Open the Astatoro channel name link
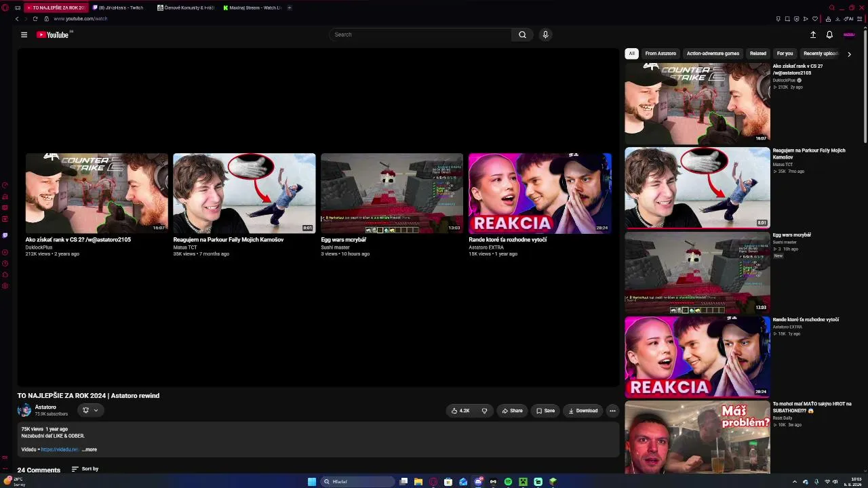This screenshot has height=488, width=868. 45,407
